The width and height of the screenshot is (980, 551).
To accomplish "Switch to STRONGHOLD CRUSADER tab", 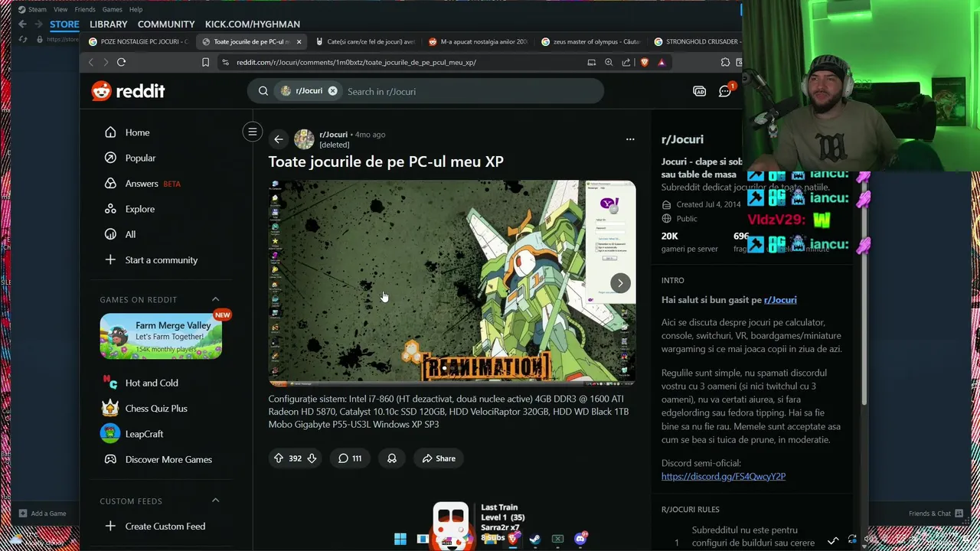I will 695,41.
